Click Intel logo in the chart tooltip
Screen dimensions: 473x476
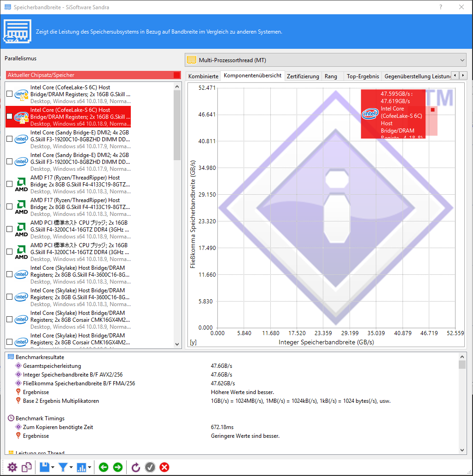tap(370, 114)
